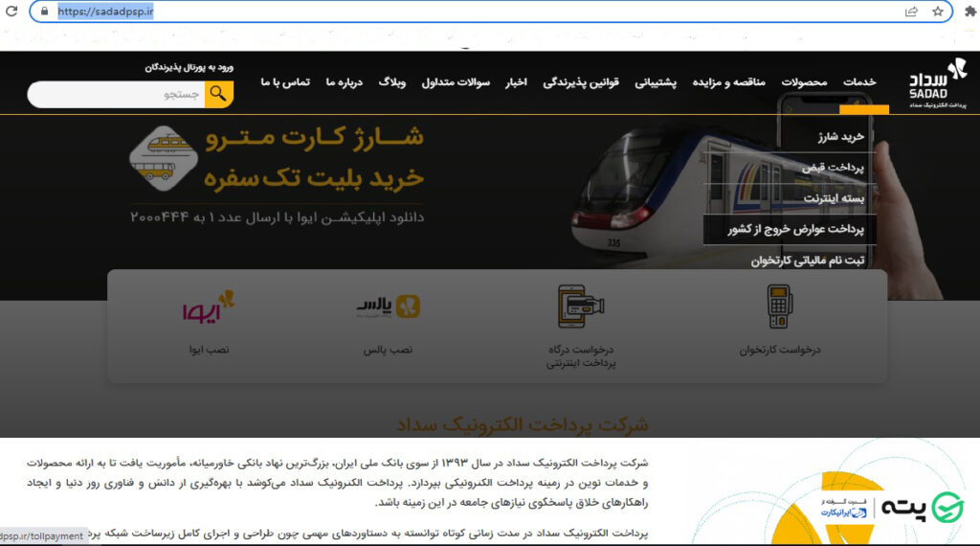The height and width of the screenshot is (546, 980).
Task: Click the نصب پالس link
Action: pyautogui.click(x=388, y=350)
